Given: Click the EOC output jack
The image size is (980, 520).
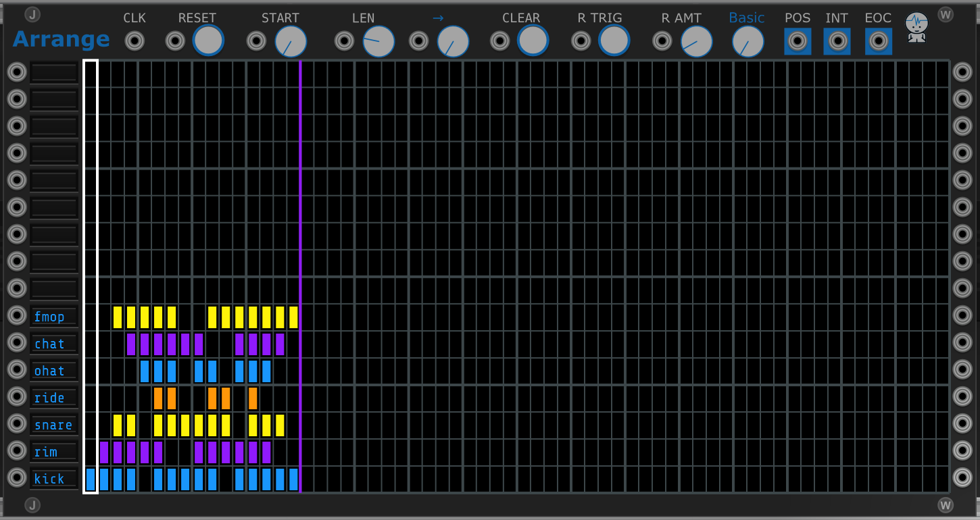Looking at the screenshot, I should tap(879, 41).
